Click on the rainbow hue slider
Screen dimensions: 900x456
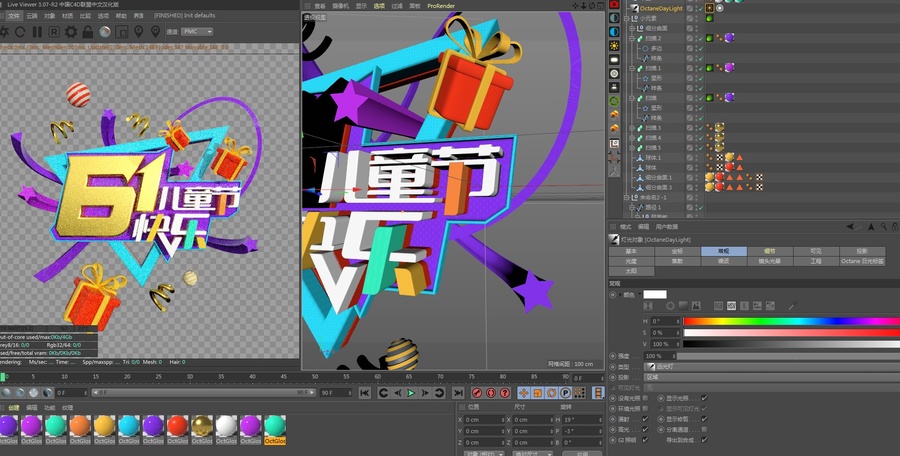tap(792, 322)
